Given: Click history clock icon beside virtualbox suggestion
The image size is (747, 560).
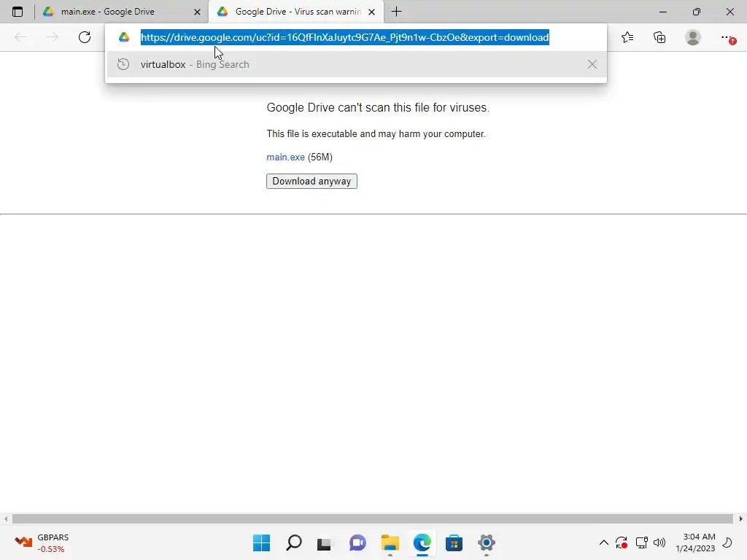Looking at the screenshot, I should [123, 64].
